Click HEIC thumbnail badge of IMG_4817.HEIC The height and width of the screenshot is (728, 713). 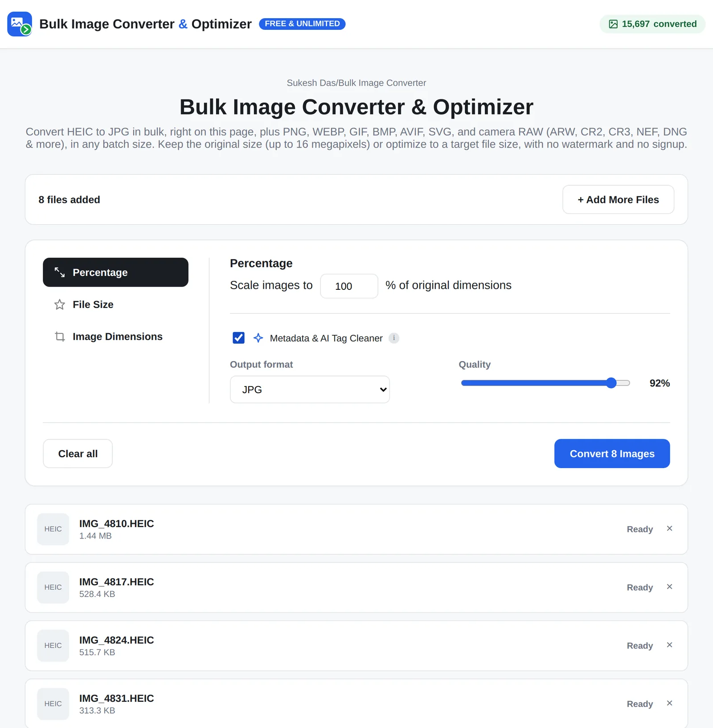tap(53, 588)
